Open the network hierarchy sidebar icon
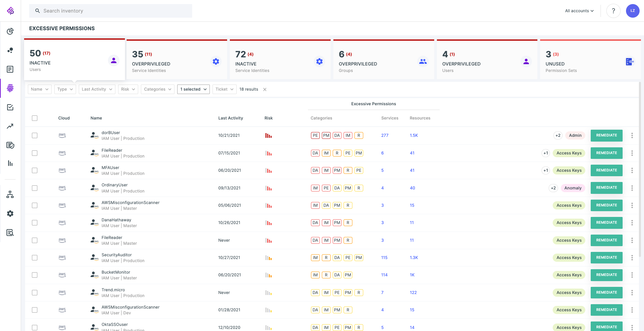 pos(10,195)
